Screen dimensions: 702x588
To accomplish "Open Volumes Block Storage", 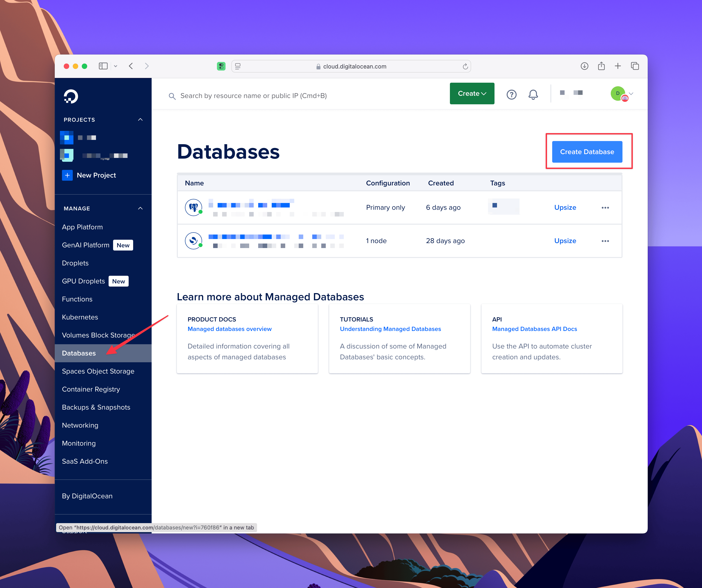I will [x=98, y=335].
